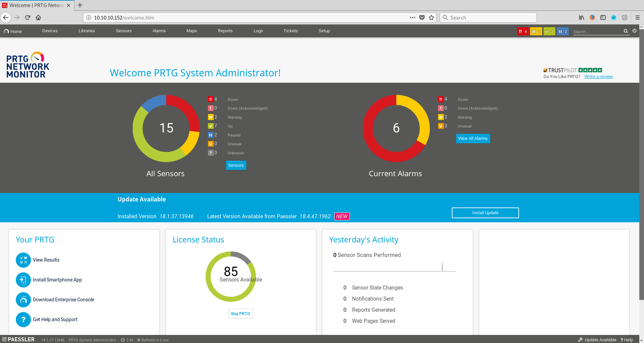Click Warning icon in Current Alarms legend
644x343 pixels.
[x=441, y=117]
